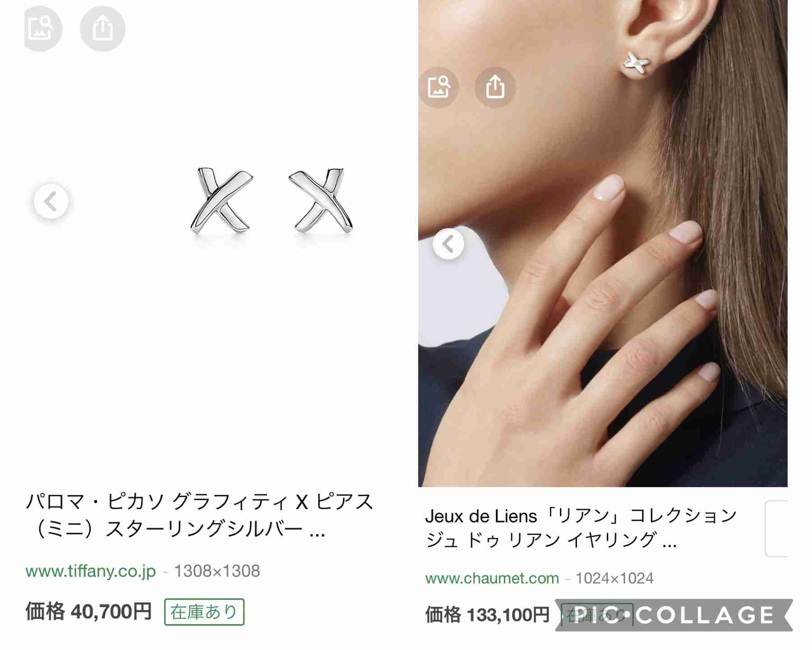Image resolution: width=812 pixels, height=650 pixels.
Task: Tap the share icon on the Chaumet photo
Action: click(495, 87)
